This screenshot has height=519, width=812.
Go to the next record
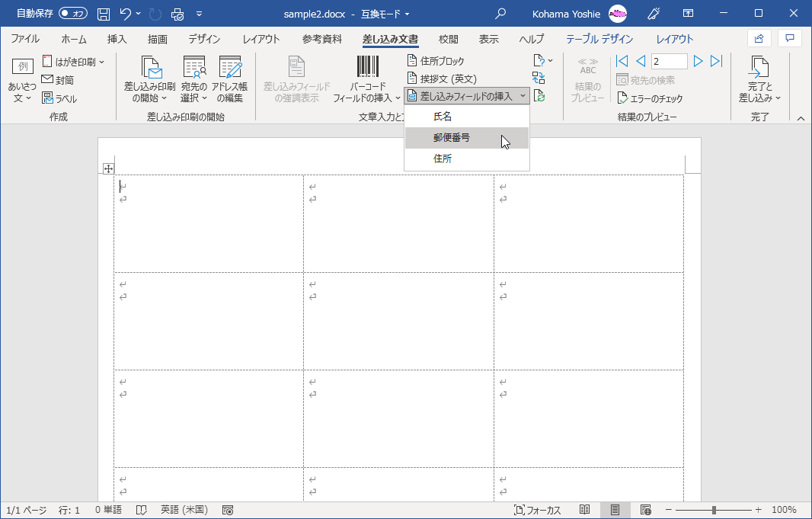698,61
